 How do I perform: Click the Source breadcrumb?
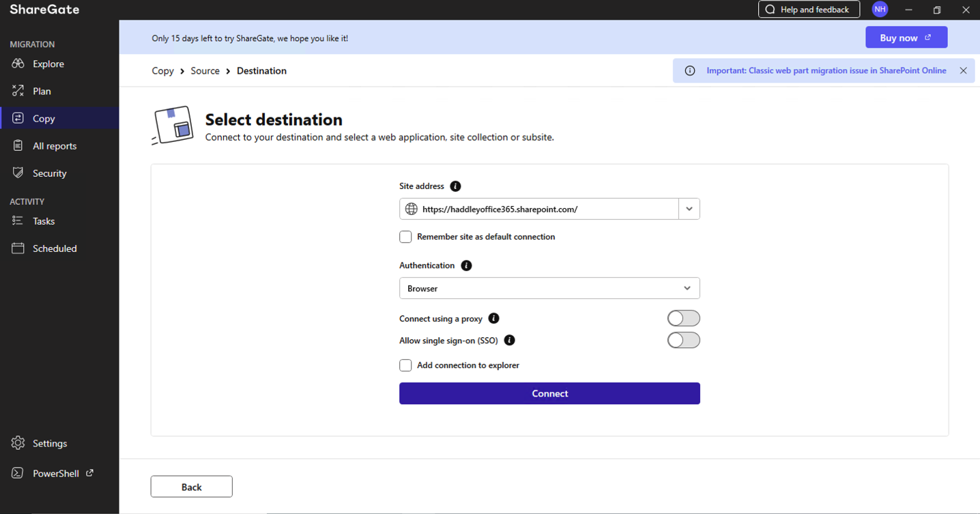(205, 70)
